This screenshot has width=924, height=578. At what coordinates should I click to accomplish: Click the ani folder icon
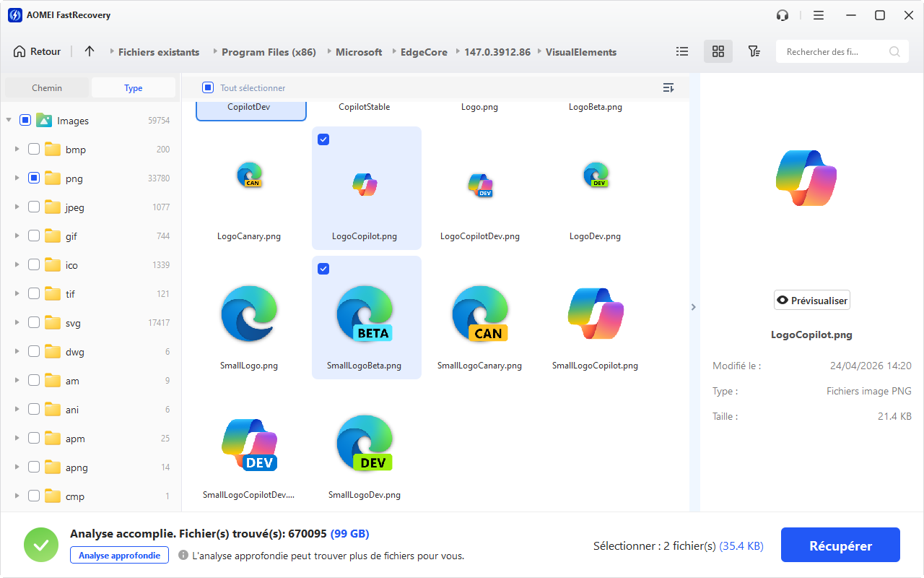pos(53,410)
